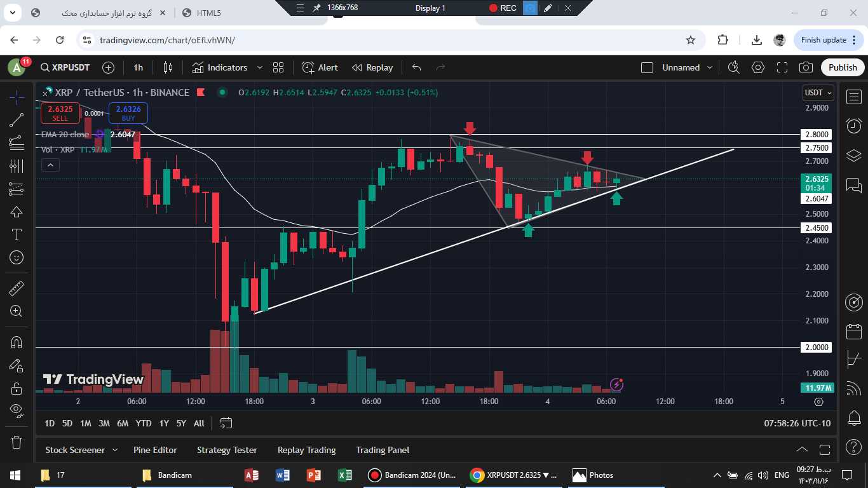Open the Strategy Tester tab

click(227, 450)
